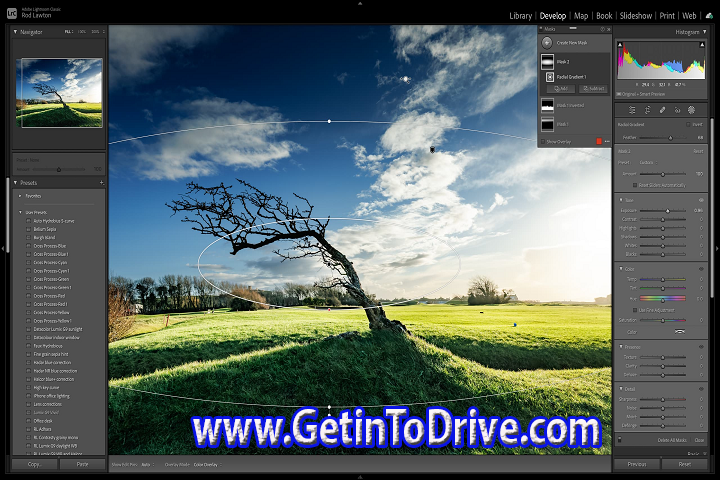Click the masking panel switch icon near Delete All Masks
The height and width of the screenshot is (480, 720).
[619, 440]
